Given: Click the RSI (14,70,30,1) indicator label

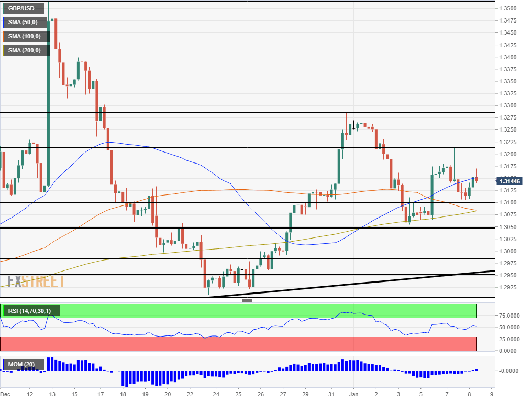Looking at the screenshot, I should [x=29, y=311].
